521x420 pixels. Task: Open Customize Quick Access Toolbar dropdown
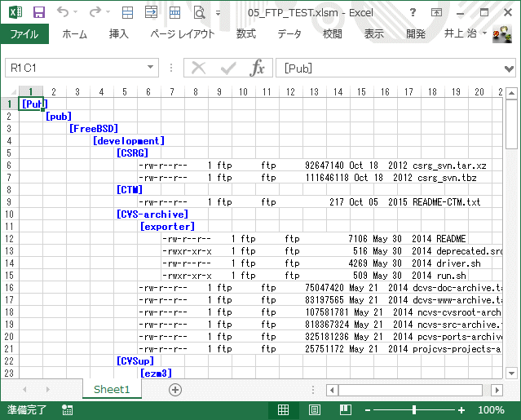218,13
